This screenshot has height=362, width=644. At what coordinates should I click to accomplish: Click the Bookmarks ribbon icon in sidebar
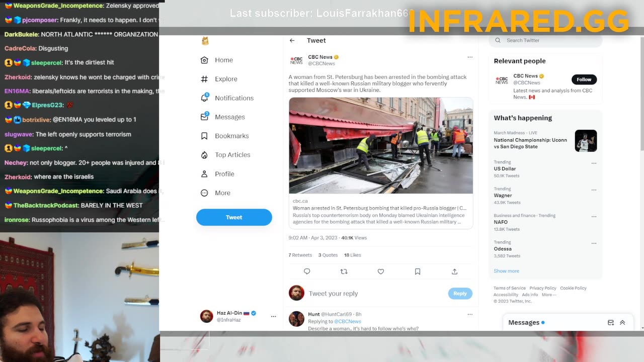coord(204,136)
